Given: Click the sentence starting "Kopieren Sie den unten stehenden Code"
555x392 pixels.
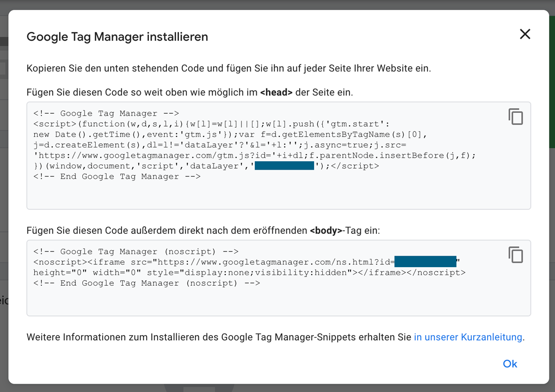Looking at the screenshot, I should point(229,68).
